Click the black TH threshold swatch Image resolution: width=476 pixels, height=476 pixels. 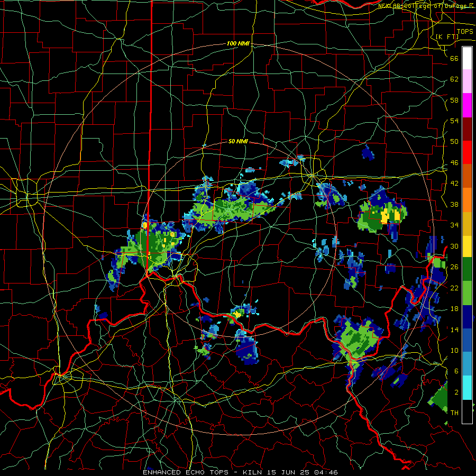(467, 411)
